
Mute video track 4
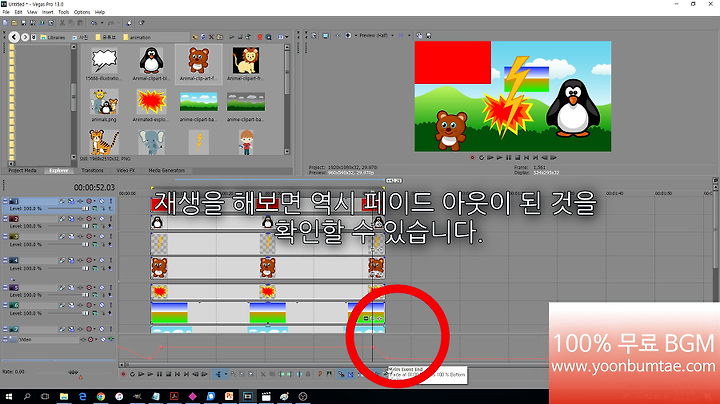(102, 260)
